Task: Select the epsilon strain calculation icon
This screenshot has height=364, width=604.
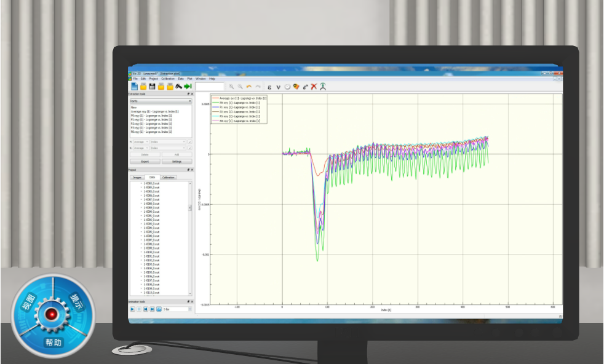Action: (269, 87)
